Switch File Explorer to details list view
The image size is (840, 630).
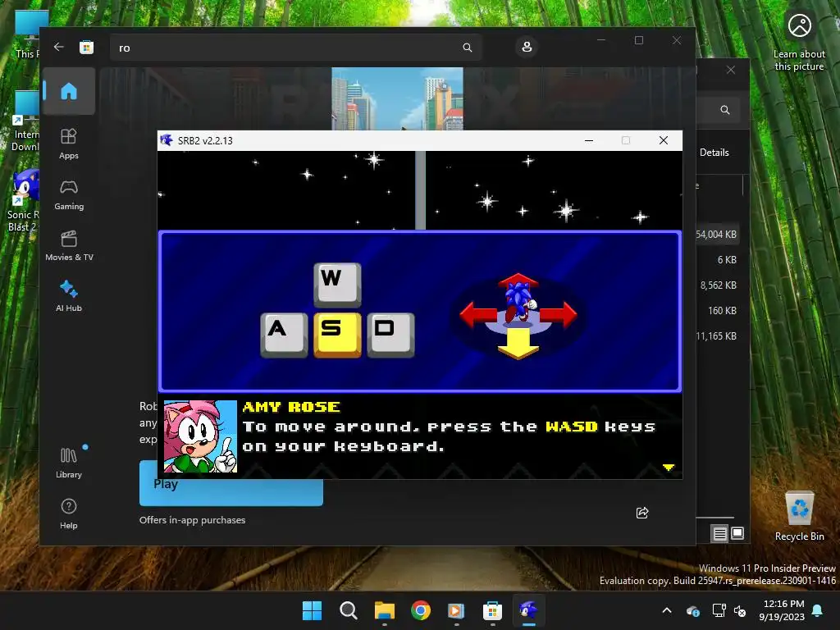[720, 533]
